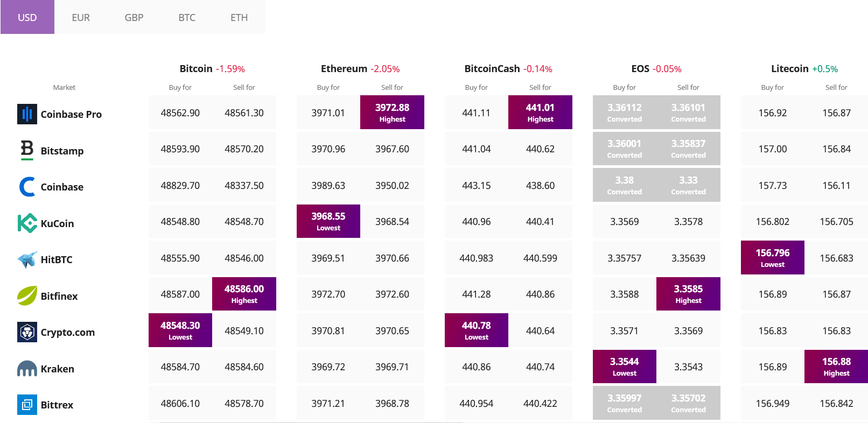Click Coinbase Bitcoin buy price 48829.70
This screenshot has width=868, height=423.
(x=180, y=186)
